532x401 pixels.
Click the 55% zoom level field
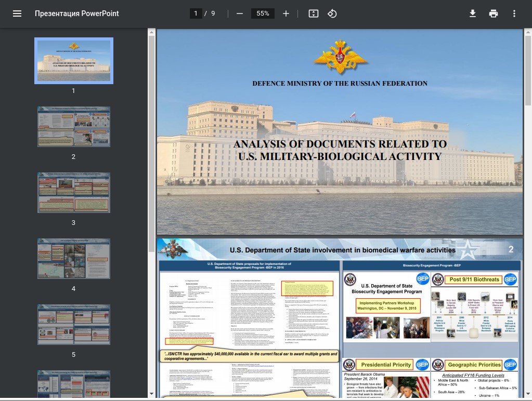coord(263,14)
